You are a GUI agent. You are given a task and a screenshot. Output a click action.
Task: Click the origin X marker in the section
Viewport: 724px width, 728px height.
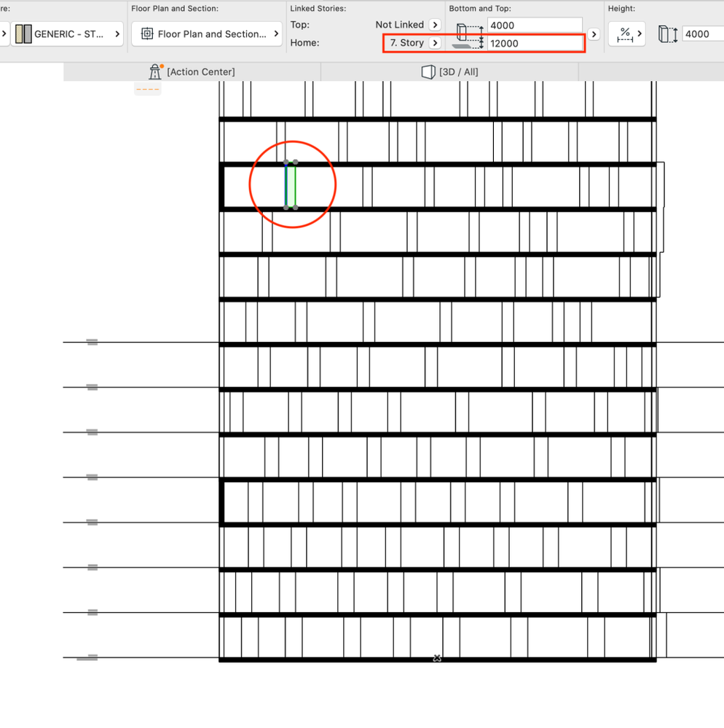[437, 658]
